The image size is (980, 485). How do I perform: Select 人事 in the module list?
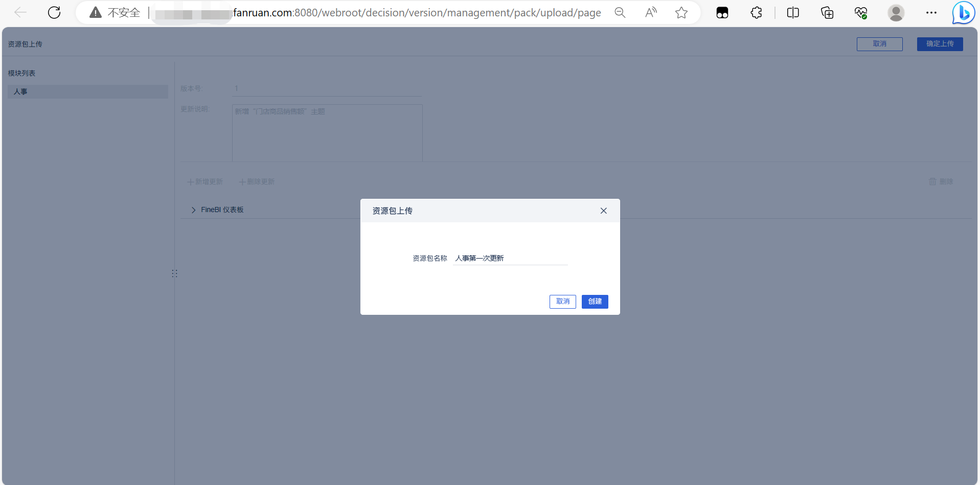[x=88, y=91]
